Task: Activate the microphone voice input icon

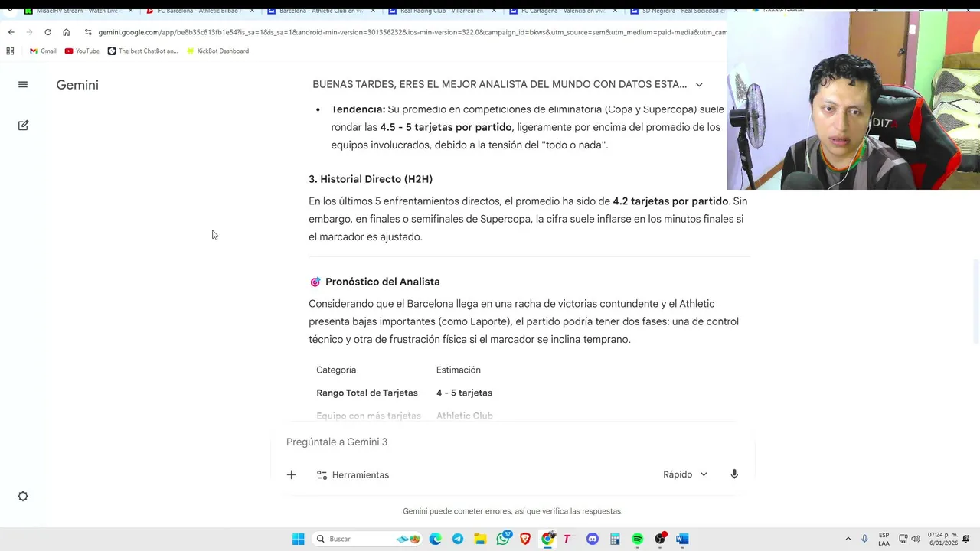Action: pyautogui.click(x=734, y=474)
